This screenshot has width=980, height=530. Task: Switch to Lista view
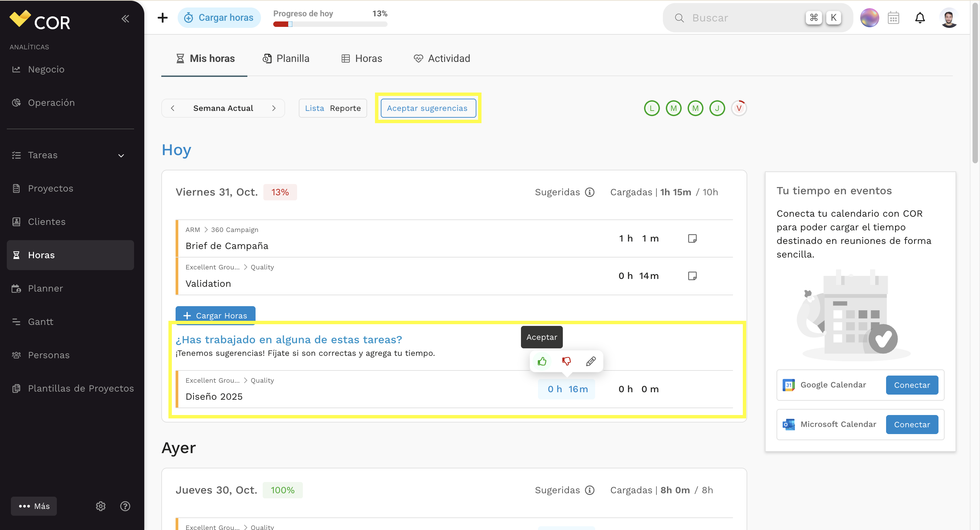[x=315, y=108]
